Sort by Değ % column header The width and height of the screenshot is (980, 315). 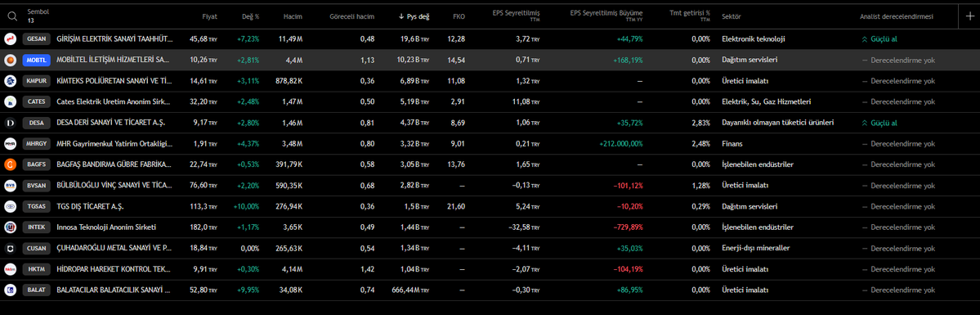251,16
